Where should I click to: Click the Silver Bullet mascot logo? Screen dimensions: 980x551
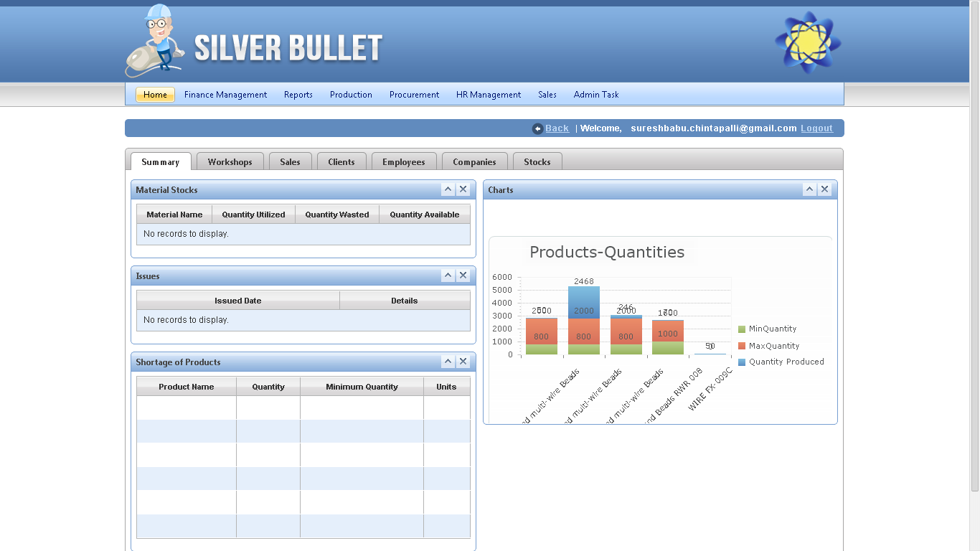(154, 41)
